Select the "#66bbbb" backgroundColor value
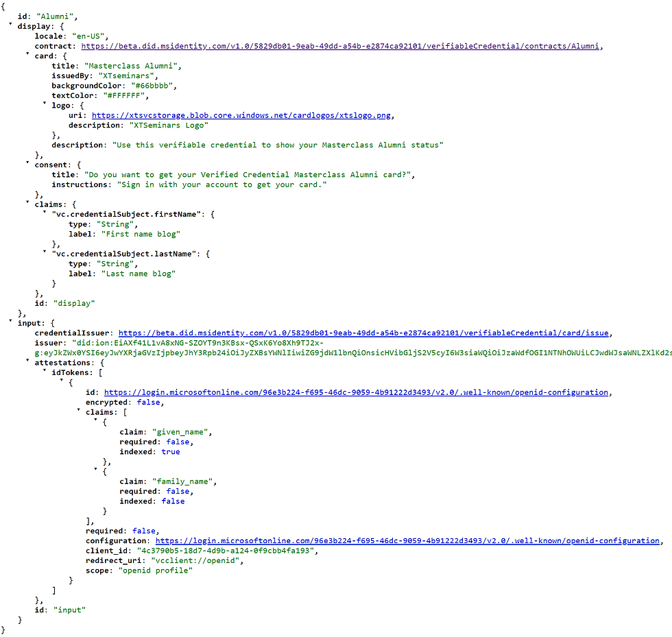The width and height of the screenshot is (672, 637). (x=152, y=86)
